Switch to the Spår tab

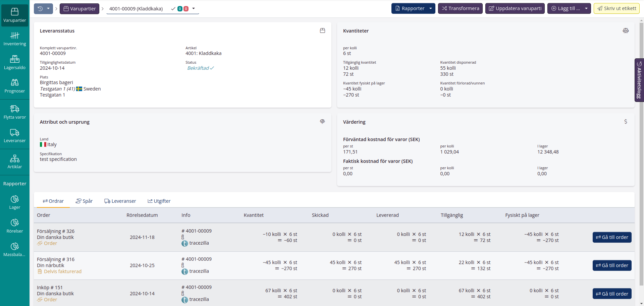pyautogui.click(x=84, y=201)
